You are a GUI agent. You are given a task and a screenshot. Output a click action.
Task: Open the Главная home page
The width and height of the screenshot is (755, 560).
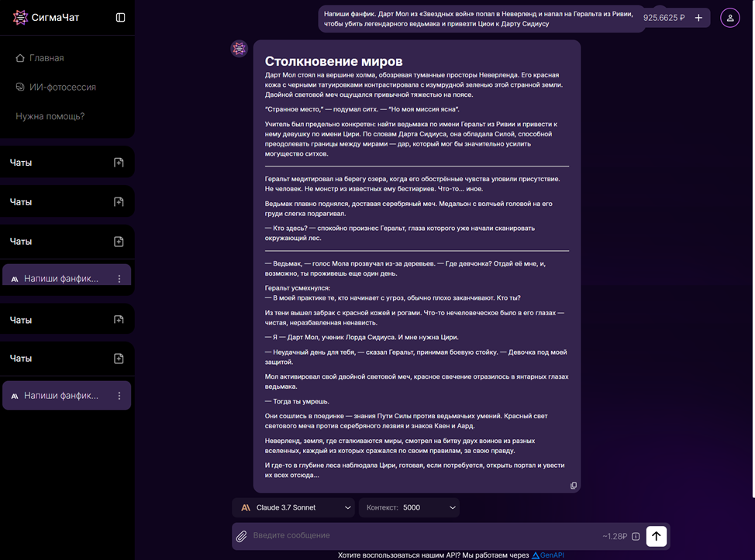point(40,58)
